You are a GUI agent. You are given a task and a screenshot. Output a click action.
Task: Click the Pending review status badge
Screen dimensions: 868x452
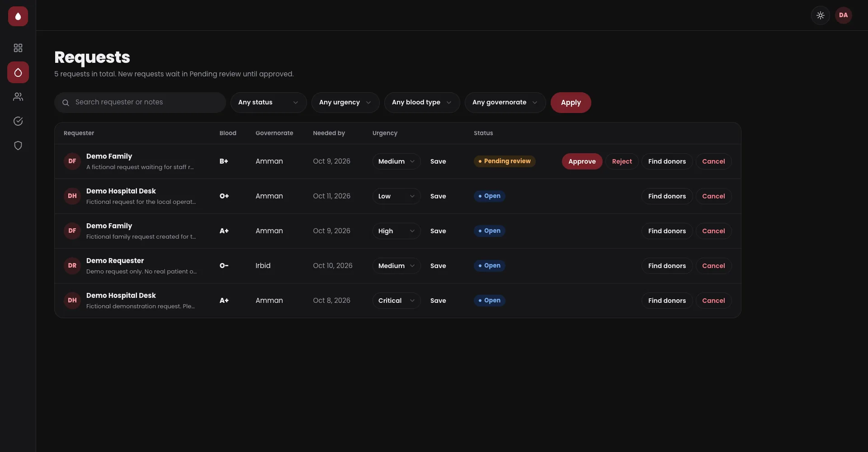pyautogui.click(x=505, y=161)
